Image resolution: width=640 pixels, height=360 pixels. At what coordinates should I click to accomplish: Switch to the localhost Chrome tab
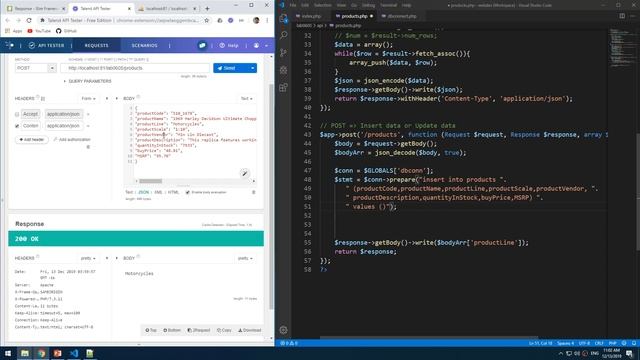pos(167,8)
